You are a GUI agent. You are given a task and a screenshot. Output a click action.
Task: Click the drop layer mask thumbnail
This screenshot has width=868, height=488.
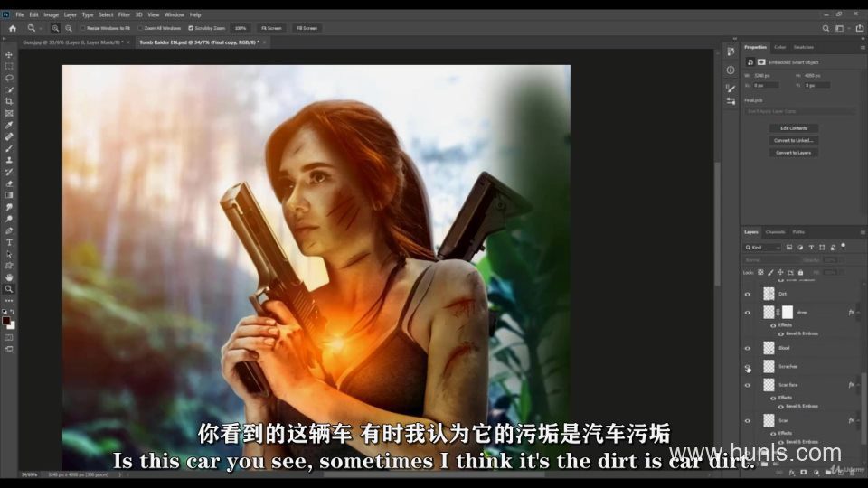tap(788, 312)
